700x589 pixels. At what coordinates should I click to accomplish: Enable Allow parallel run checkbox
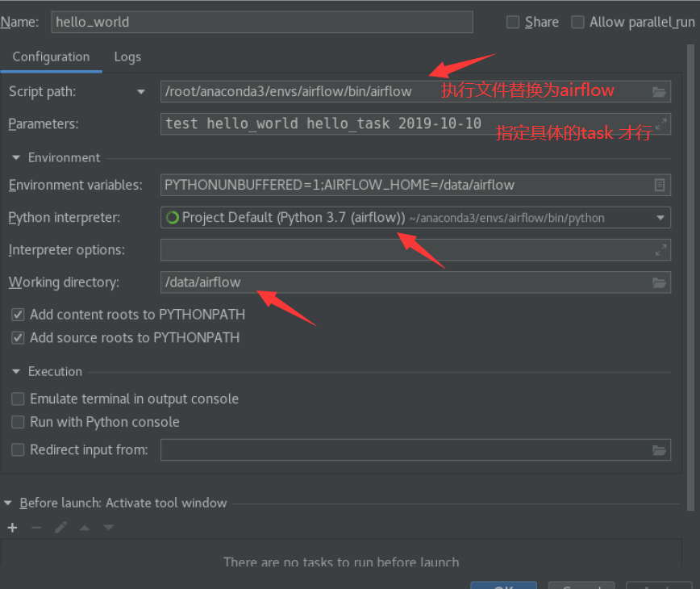pyautogui.click(x=577, y=22)
